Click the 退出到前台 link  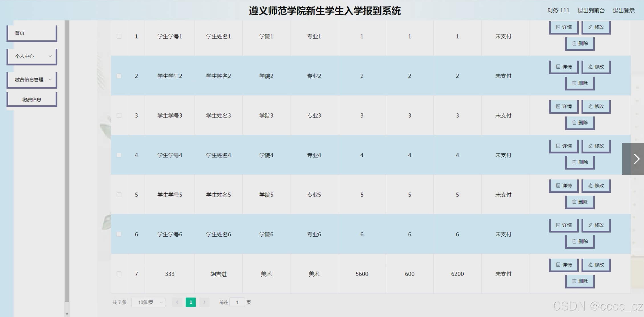(591, 11)
